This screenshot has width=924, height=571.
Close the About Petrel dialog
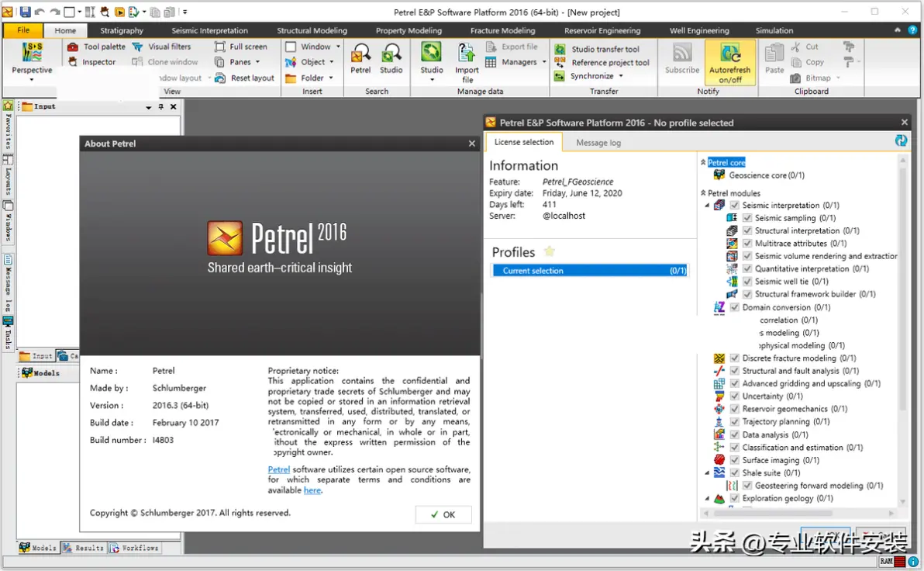tap(471, 144)
